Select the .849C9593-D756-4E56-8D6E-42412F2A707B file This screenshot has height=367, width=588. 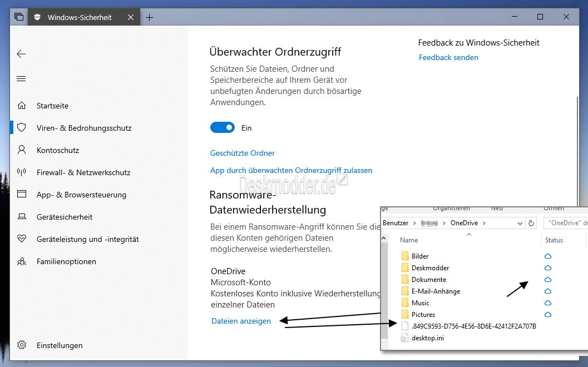(473, 326)
